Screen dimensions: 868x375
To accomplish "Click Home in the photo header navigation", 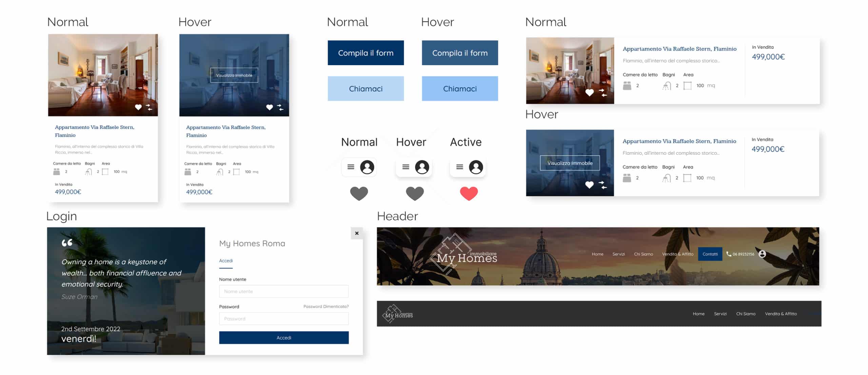I will 597,254.
